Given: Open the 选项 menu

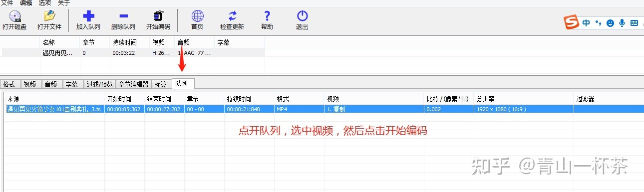Looking at the screenshot, I should pos(45,3).
